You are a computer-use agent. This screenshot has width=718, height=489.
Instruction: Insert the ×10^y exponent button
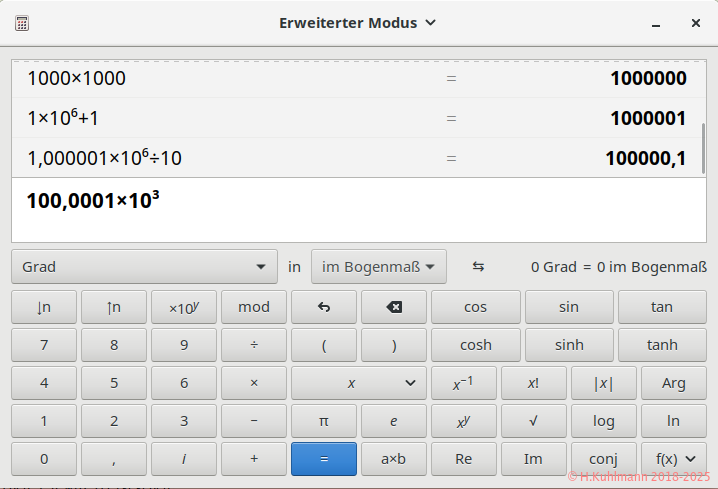pos(184,307)
